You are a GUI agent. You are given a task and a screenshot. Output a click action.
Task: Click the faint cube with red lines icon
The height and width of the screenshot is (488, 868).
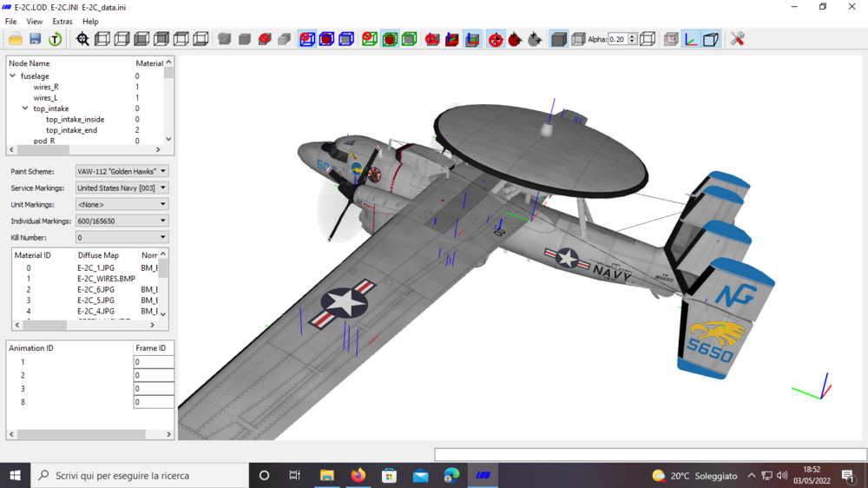(x=671, y=39)
